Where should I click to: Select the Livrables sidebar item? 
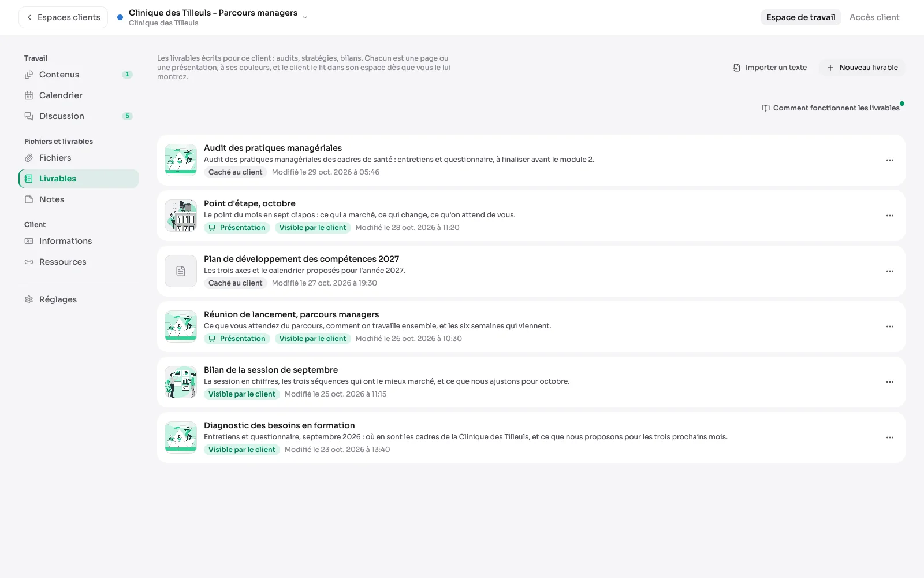click(x=79, y=179)
